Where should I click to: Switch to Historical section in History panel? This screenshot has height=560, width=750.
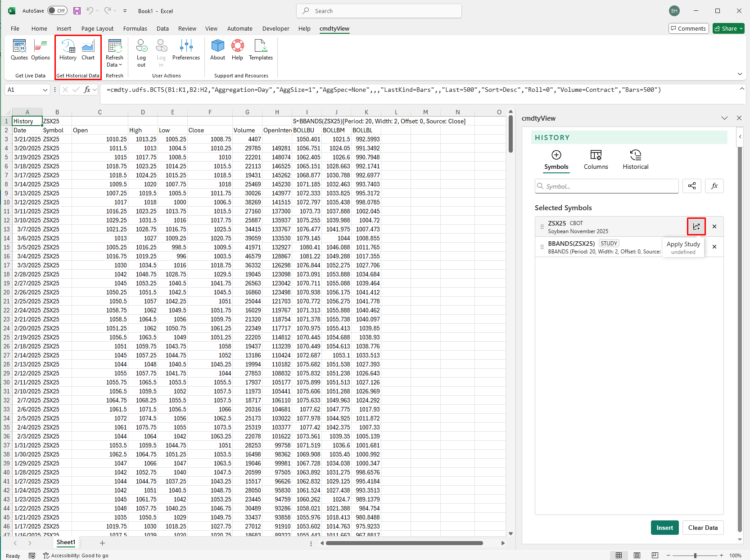(636, 160)
